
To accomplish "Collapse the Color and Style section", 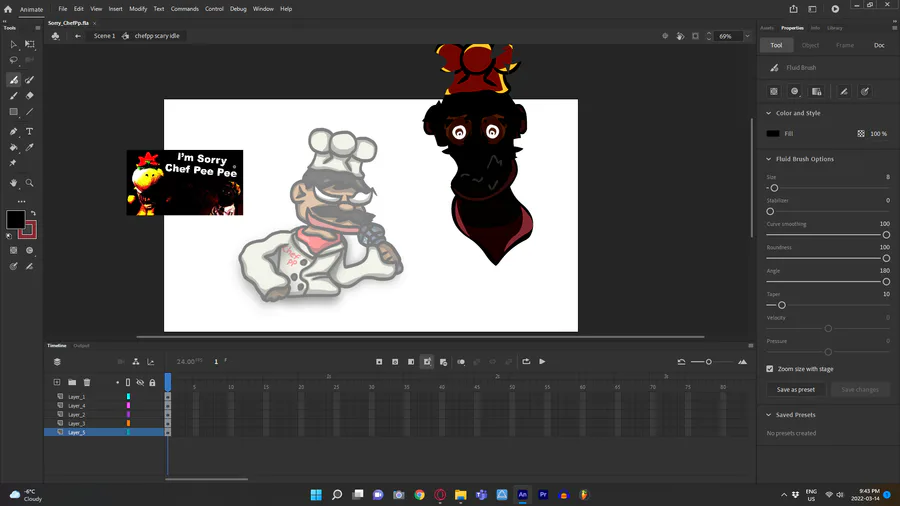I will point(769,113).
